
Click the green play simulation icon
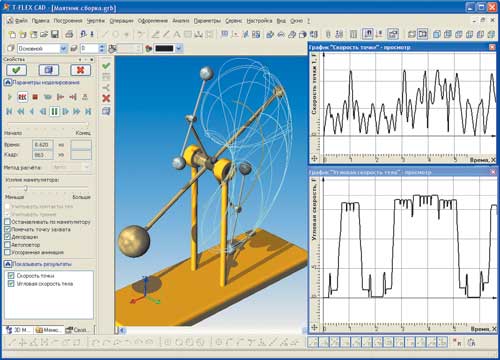(x=10, y=97)
